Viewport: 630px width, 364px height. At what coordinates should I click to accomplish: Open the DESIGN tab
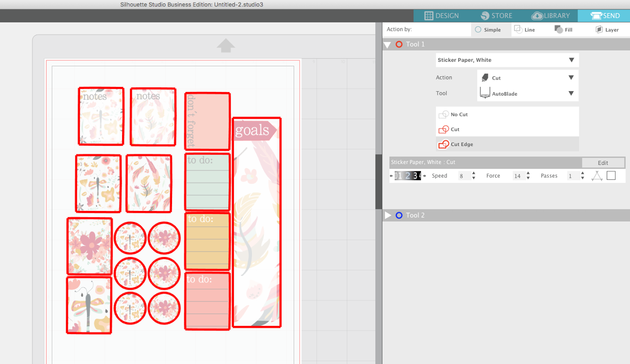coord(441,16)
